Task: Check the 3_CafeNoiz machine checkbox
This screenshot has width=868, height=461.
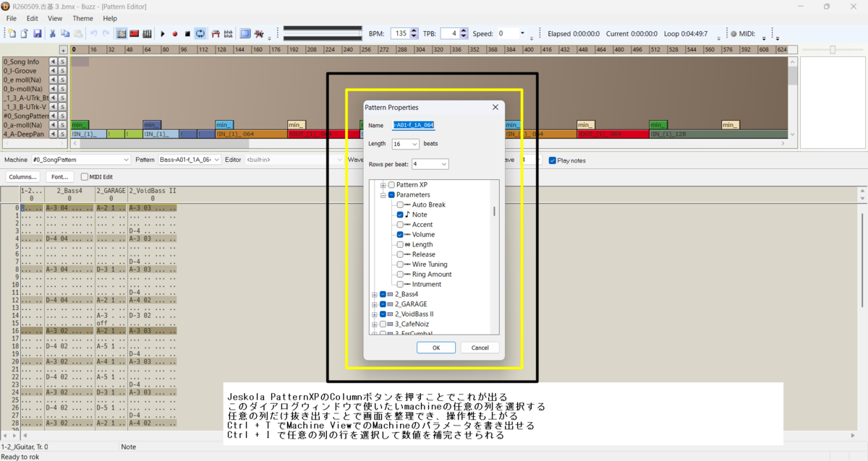Action: (383, 324)
